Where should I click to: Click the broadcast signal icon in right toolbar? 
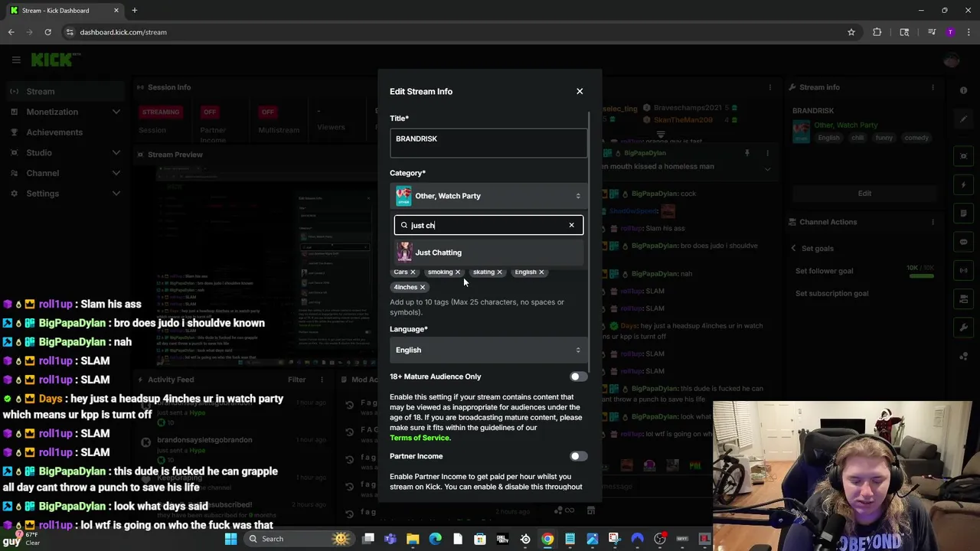click(964, 270)
